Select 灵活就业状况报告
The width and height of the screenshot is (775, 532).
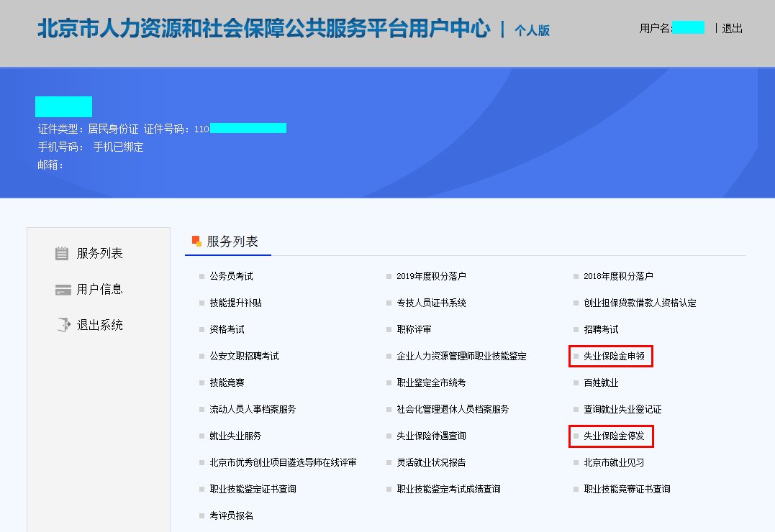pos(431,462)
